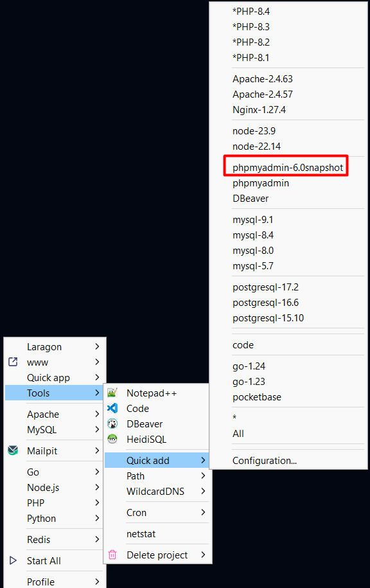
Task: Select netstat from the Tools submenu
Action: 143,533
